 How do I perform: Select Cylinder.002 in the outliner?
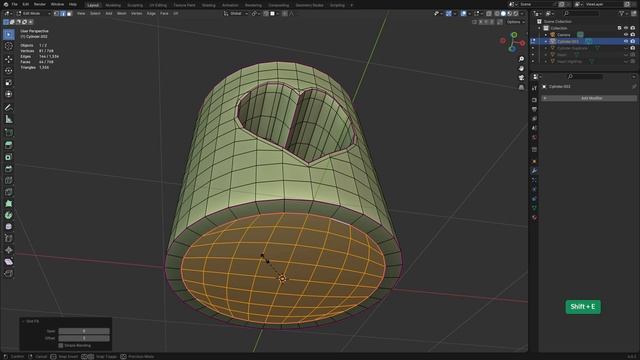click(568, 41)
